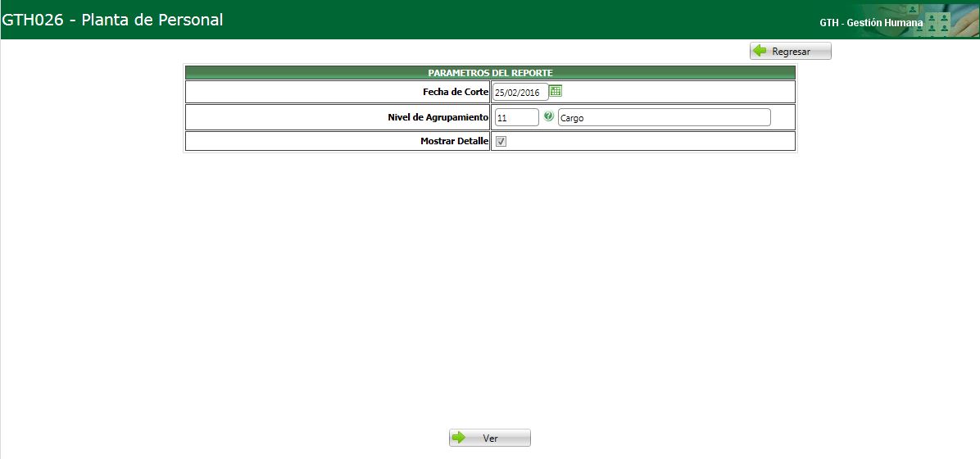Click the Nivel de Agrupamiento label
The height and width of the screenshot is (459, 980).
[438, 117]
